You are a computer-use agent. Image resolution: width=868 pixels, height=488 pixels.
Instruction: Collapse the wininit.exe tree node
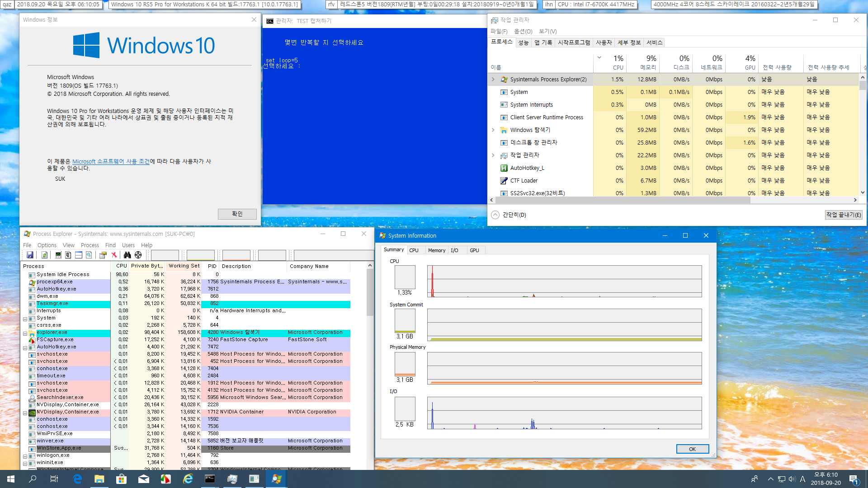coord(25,463)
